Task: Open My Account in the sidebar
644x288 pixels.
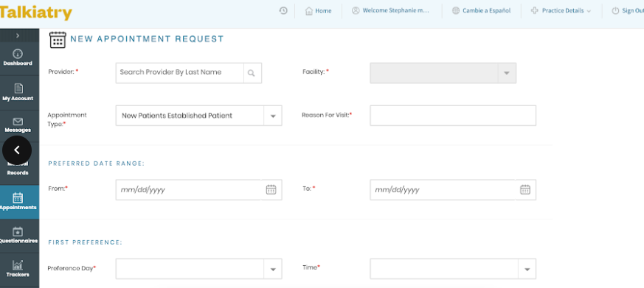Action: 18,88
